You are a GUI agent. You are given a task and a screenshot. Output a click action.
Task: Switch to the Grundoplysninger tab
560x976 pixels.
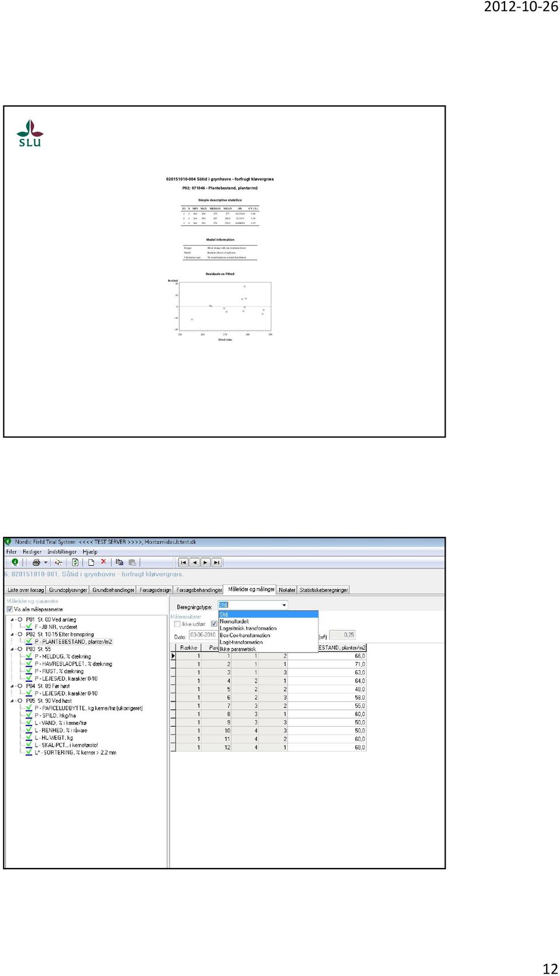[x=68, y=590]
